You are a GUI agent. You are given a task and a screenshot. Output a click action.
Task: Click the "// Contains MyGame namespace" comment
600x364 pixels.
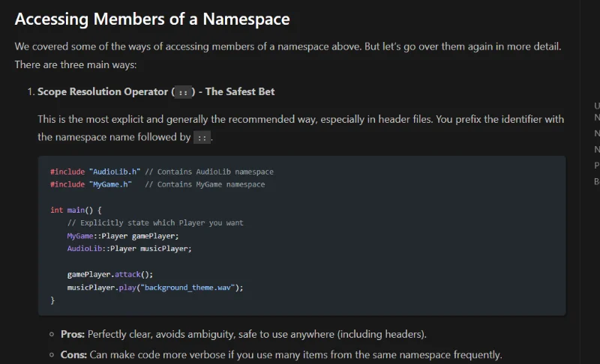[x=205, y=184]
